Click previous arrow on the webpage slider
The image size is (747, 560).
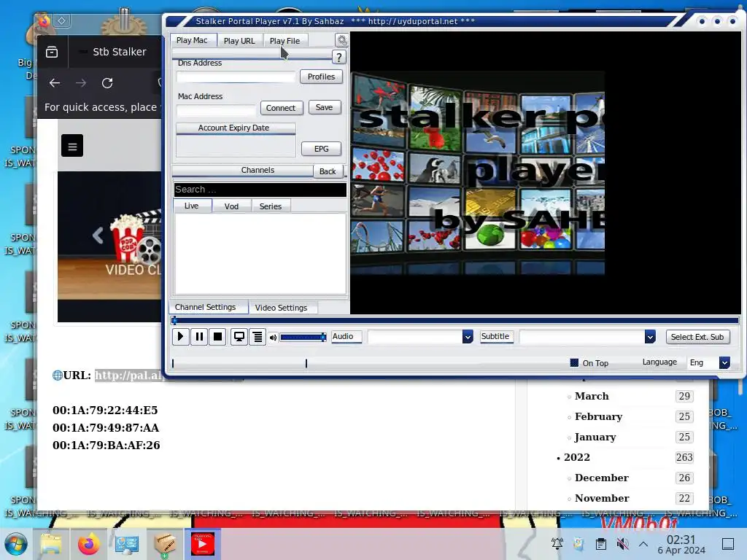click(x=98, y=235)
